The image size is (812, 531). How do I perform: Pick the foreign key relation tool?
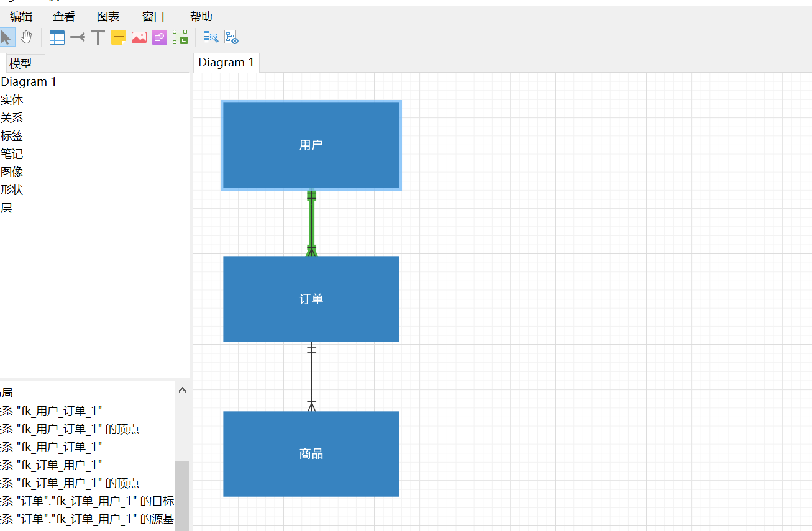[78, 37]
